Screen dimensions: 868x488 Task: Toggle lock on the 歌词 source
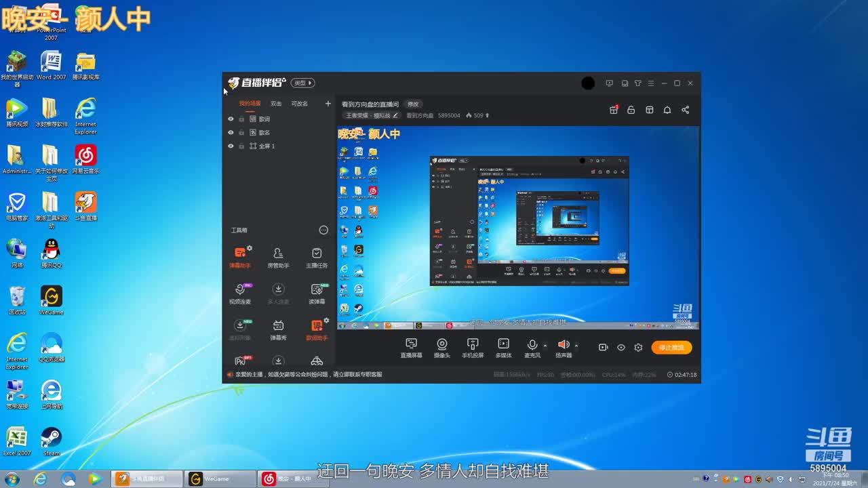click(241, 119)
